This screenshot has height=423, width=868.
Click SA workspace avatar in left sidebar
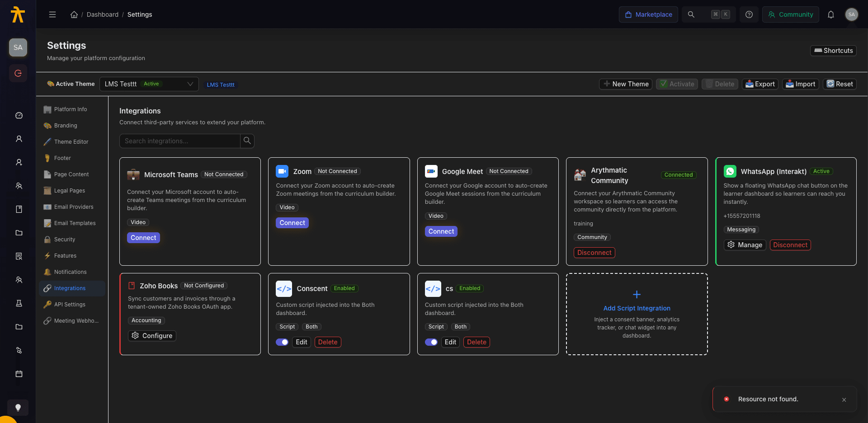18,47
